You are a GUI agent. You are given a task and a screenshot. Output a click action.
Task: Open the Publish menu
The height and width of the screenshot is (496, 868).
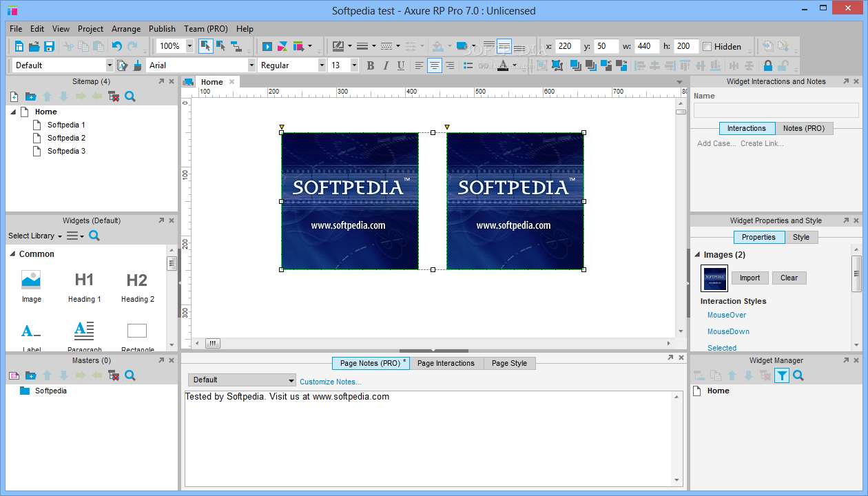pos(162,29)
